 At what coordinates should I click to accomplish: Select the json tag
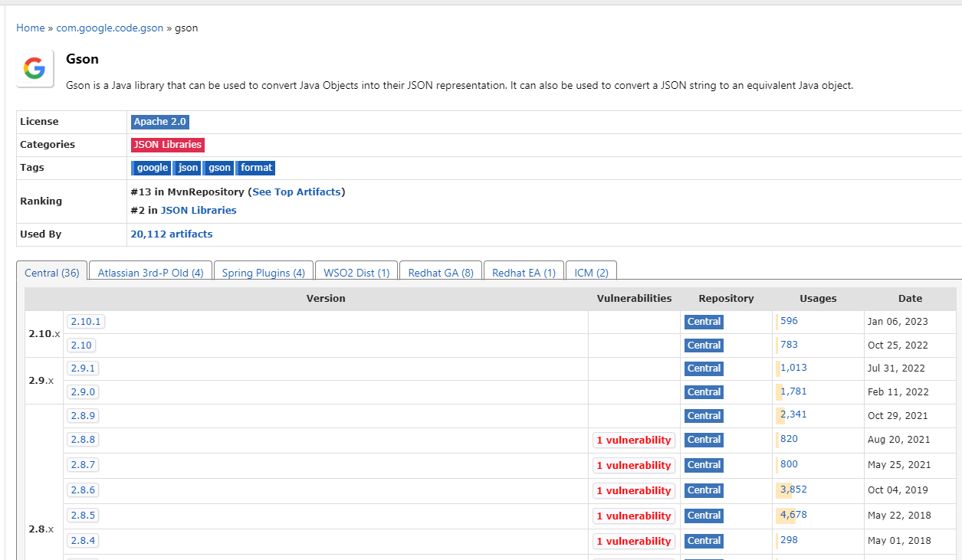coord(188,168)
